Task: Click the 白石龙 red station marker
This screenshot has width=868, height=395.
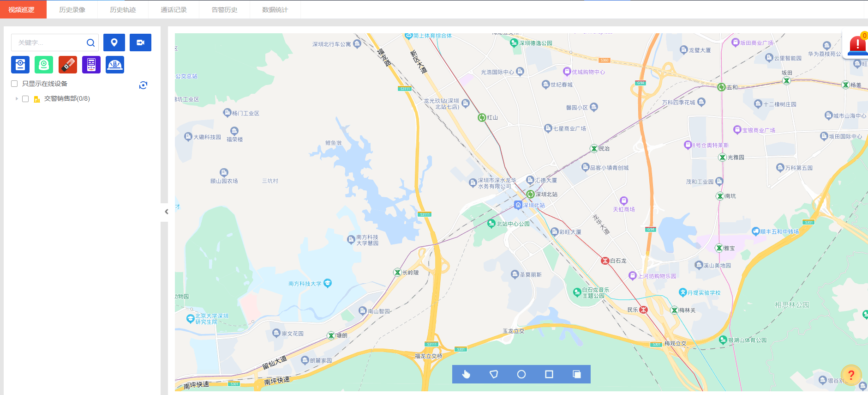Action: (605, 261)
